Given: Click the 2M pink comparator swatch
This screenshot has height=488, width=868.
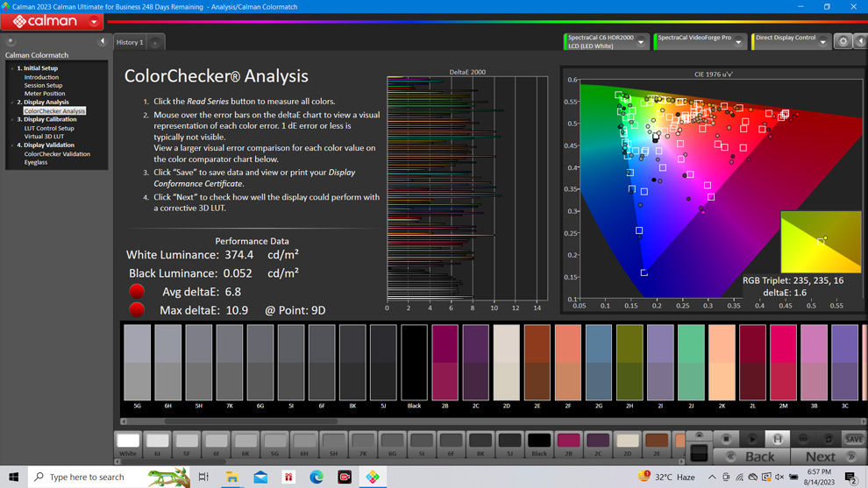Looking at the screenshot, I should [783, 363].
